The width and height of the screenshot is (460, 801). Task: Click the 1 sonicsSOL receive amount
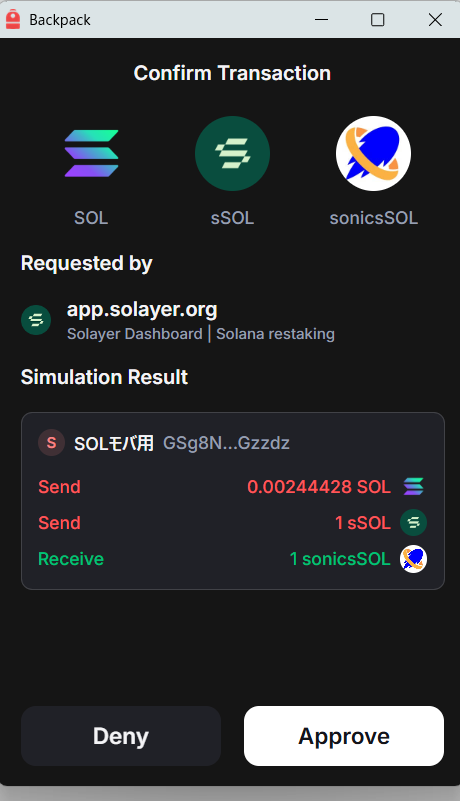coord(340,559)
